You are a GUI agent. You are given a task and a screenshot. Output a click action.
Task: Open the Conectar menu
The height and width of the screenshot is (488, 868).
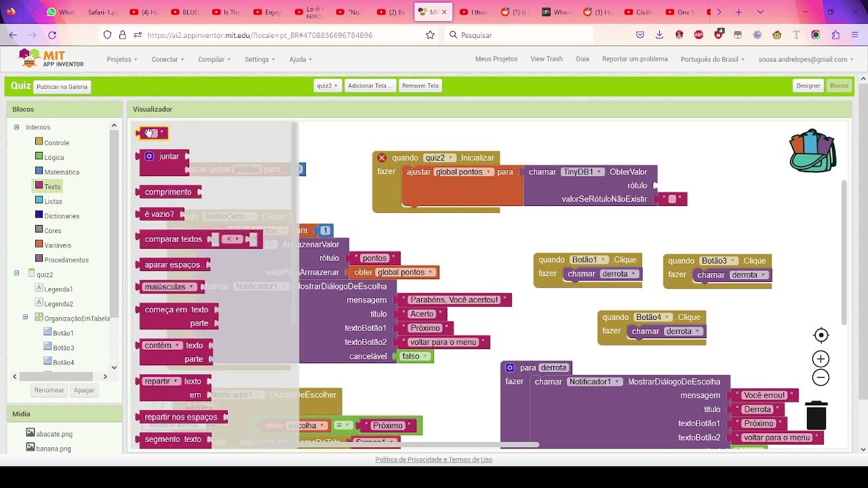(x=167, y=59)
